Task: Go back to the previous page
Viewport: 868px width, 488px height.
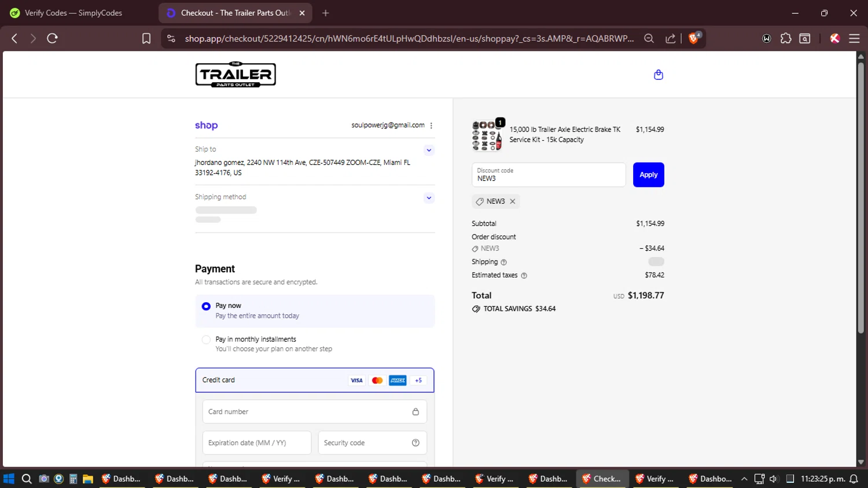Action: coord(14,38)
